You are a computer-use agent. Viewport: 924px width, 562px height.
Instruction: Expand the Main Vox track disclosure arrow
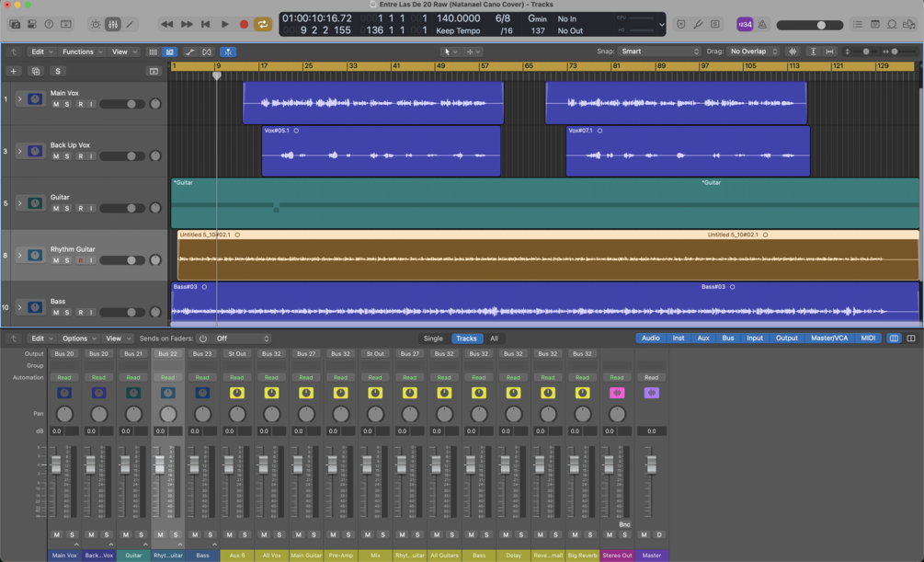[19, 99]
